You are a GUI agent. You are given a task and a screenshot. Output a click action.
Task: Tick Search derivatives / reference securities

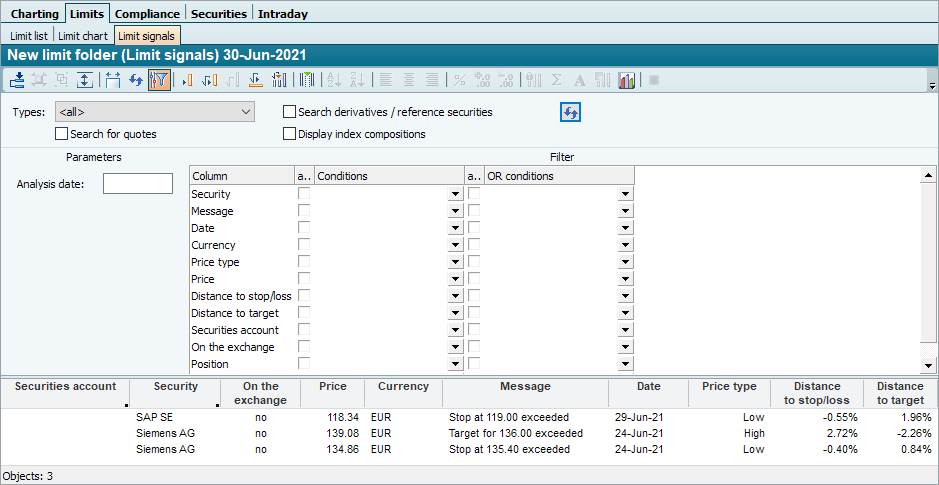(290, 112)
